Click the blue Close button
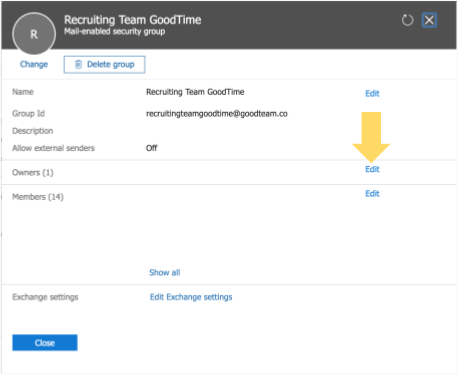Image resolution: width=458 pixels, height=374 pixels. click(45, 343)
